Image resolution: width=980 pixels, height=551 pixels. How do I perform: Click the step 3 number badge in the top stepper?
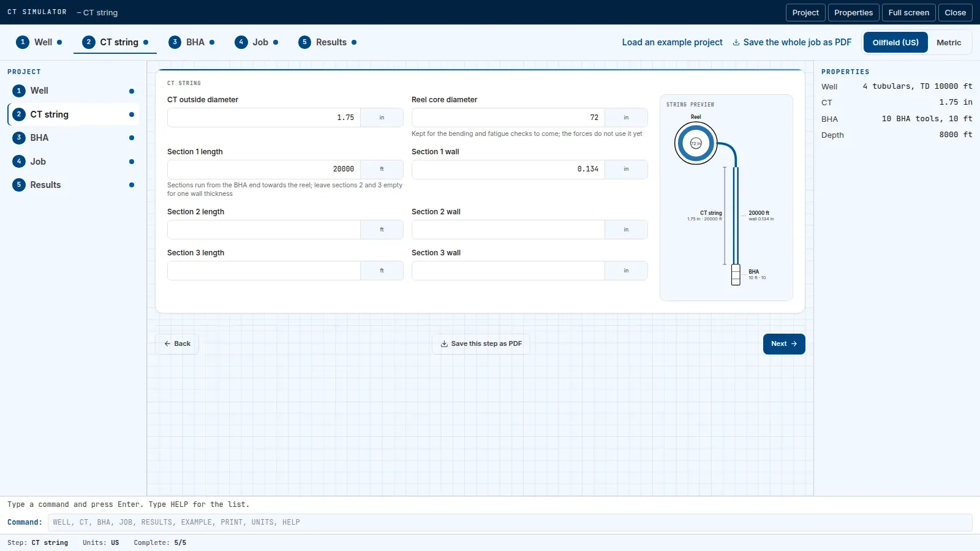pyautogui.click(x=175, y=42)
